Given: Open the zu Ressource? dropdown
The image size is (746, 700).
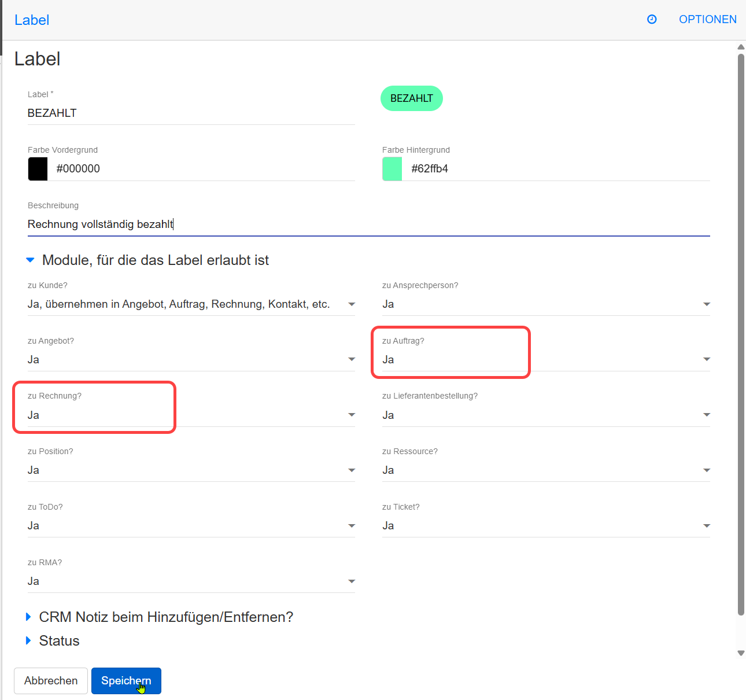Looking at the screenshot, I should (546, 470).
